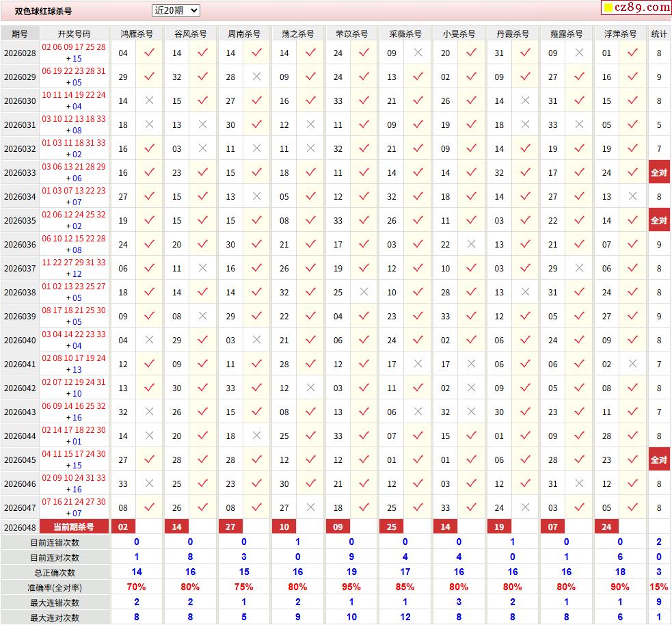The height and width of the screenshot is (625, 672).
Task: Click 采薇杀号 cross mark in row 2026028
Action: [418, 53]
